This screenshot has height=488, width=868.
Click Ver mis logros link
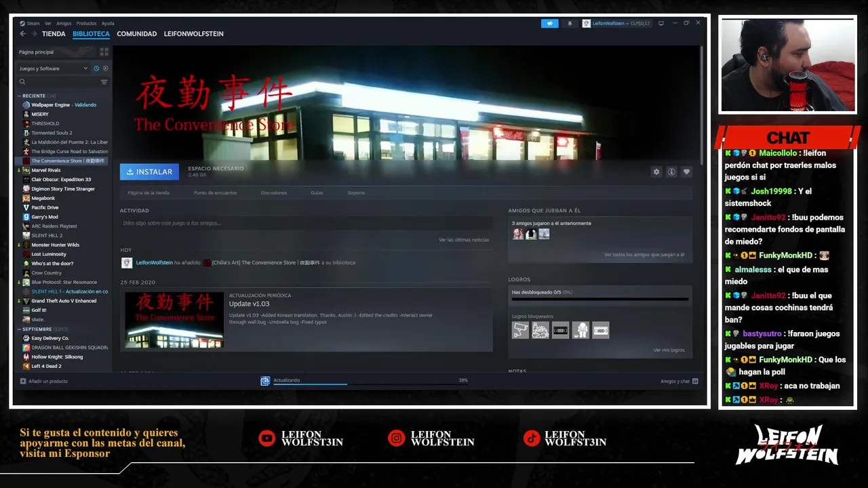(669, 350)
